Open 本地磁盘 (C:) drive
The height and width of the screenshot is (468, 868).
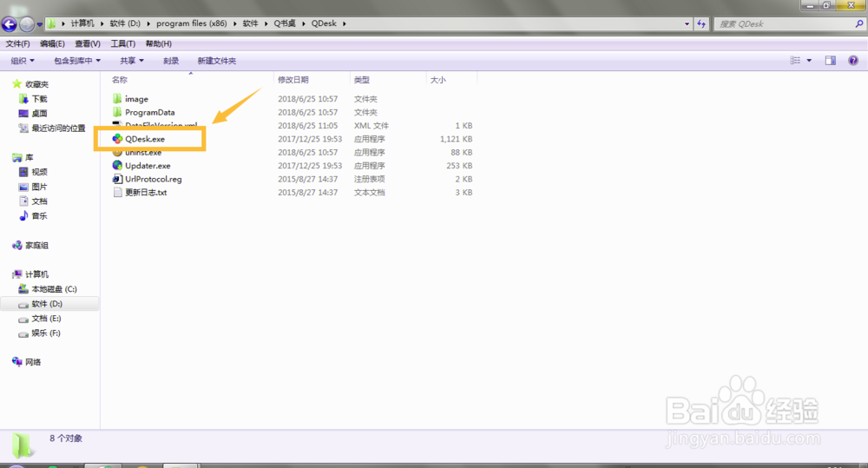pos(54,288)
